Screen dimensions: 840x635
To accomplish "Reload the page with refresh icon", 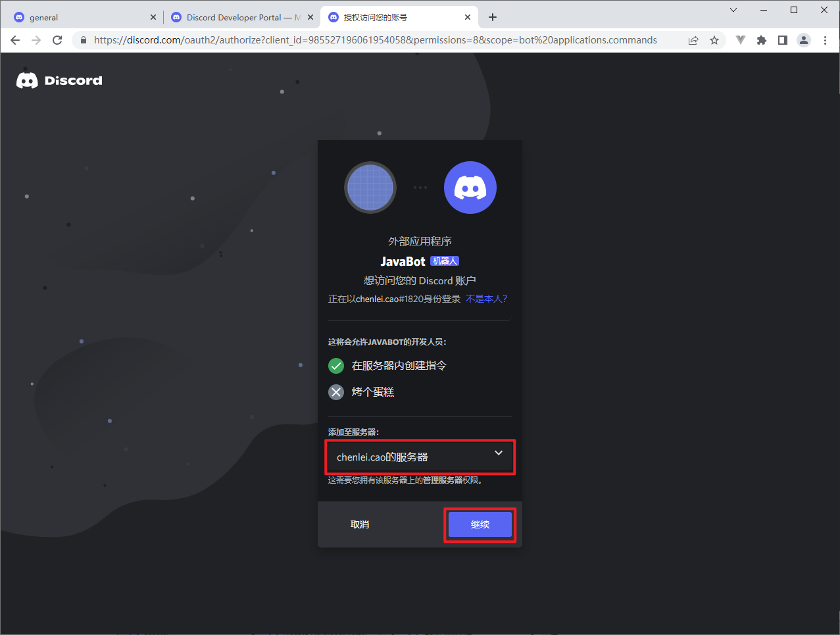I will tap(57, 40).
